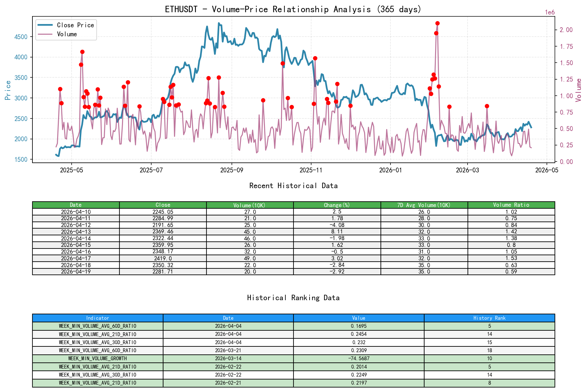Click the change value -4.08
Screen dimensions: 587x392
coord(337,225)
